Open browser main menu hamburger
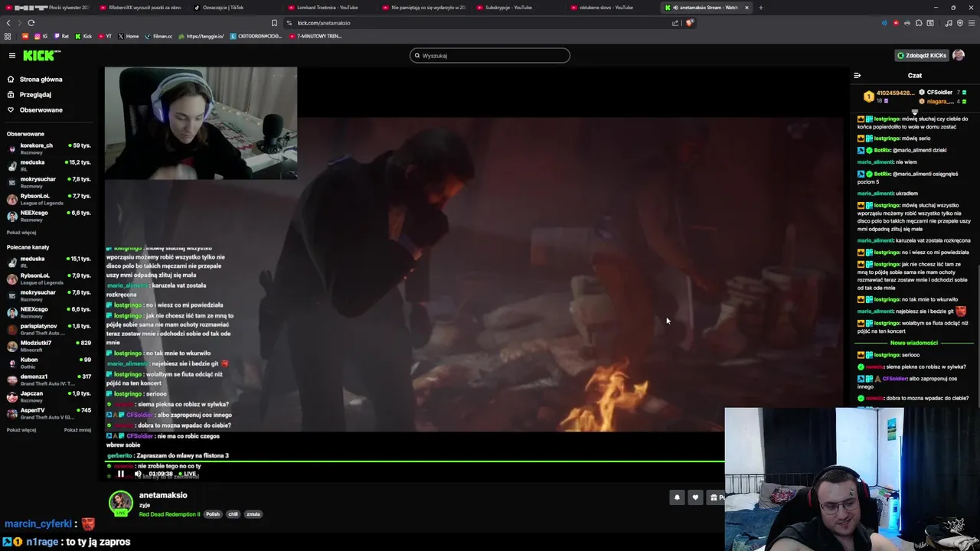The height and width of the screenshot is (551, 980). tap(971, 23)
